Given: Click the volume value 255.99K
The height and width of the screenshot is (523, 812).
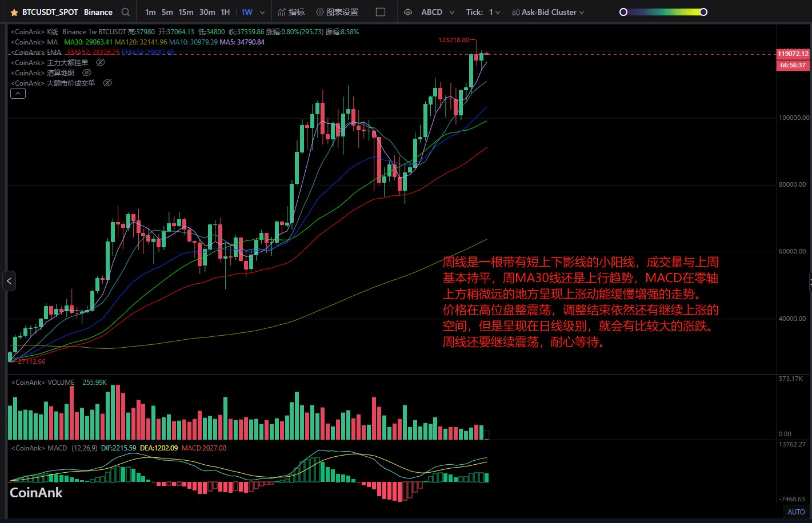Looking at the screenshot, I should click(95, 382).
